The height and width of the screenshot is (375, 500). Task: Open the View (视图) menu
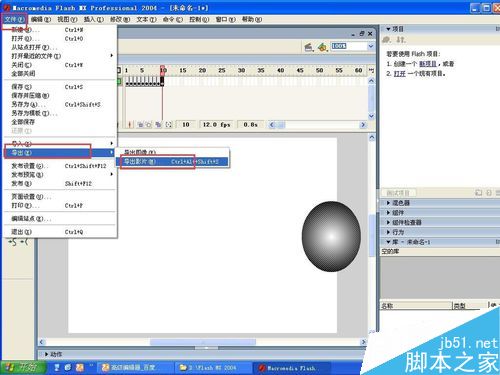click(67, 19)
